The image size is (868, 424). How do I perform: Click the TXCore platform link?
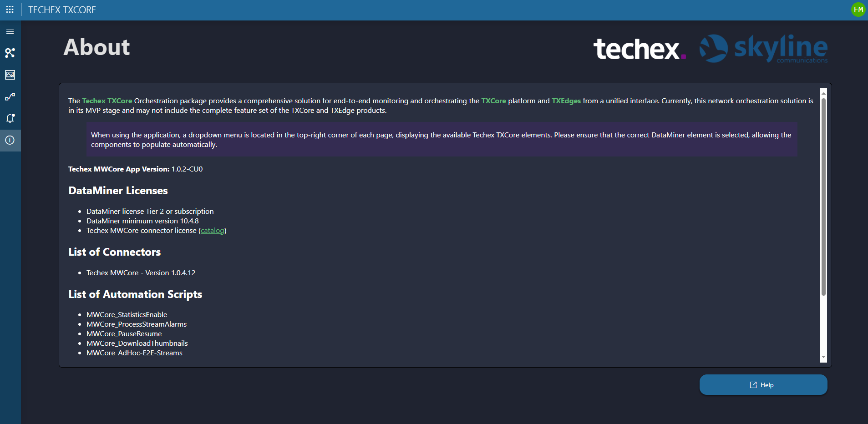493,101
